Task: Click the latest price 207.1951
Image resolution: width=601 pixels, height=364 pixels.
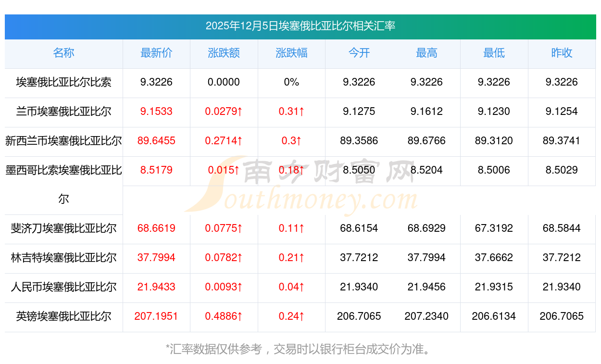Action: pyautogui.click(x=156, y=316)
